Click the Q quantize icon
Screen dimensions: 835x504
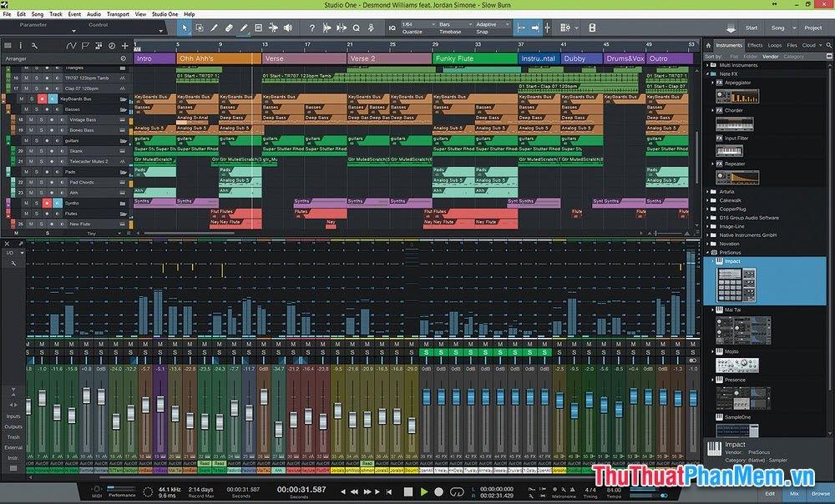356,28
